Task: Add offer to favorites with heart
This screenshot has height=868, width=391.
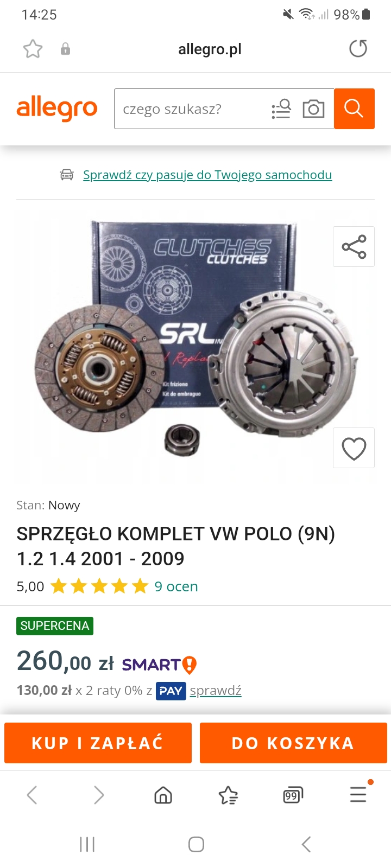Action: pos(354,448)
